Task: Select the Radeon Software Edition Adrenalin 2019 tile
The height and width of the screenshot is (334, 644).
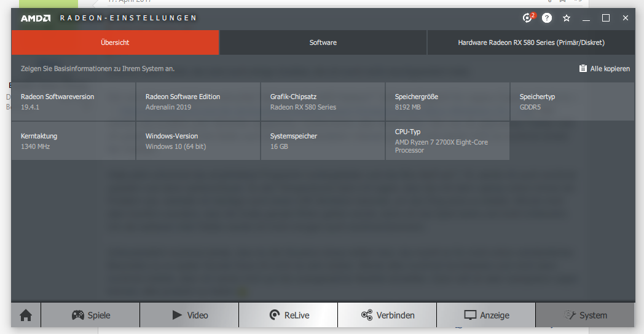Action: tap(198, 101)
